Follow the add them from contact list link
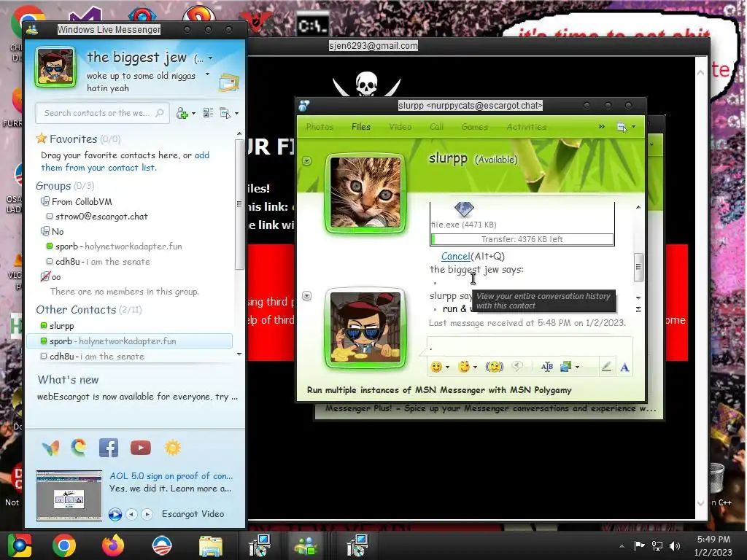 coord(125,161)
